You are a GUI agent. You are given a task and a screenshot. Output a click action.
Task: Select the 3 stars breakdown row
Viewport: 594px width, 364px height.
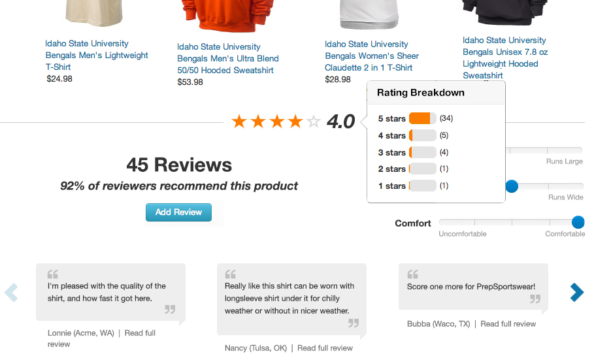coord(413,152)
